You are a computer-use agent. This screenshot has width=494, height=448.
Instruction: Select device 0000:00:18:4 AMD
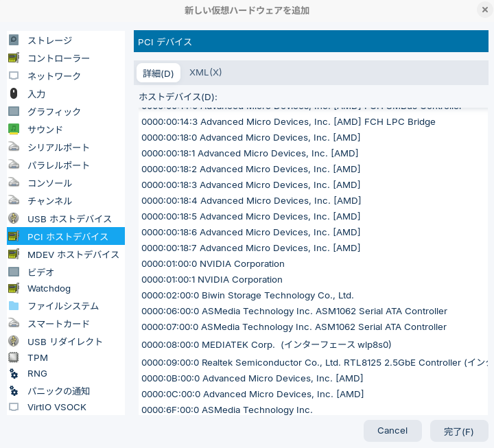click(x=313, y=200)
